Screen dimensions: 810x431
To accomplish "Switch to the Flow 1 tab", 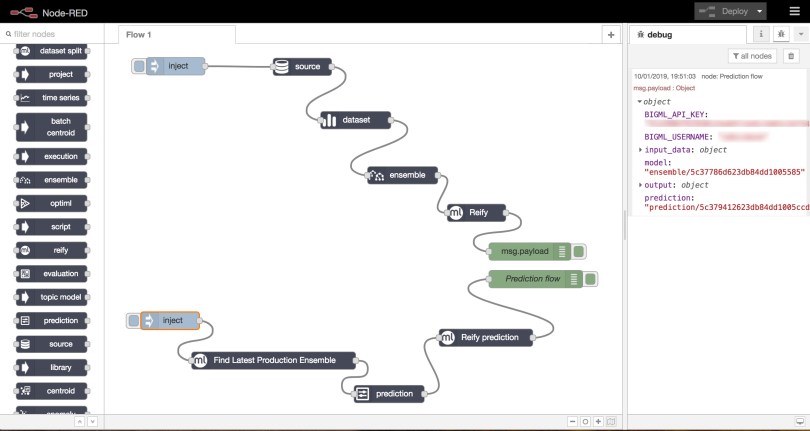I will 138,34.
